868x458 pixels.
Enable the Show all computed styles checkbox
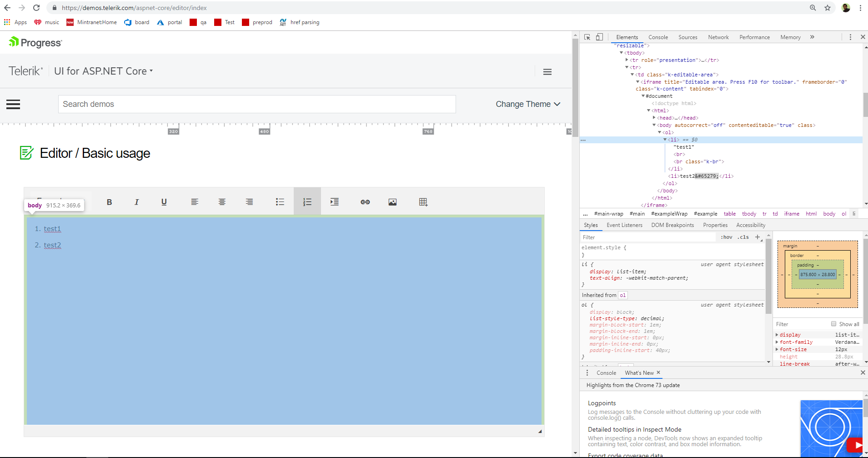(x=833, y=324)
